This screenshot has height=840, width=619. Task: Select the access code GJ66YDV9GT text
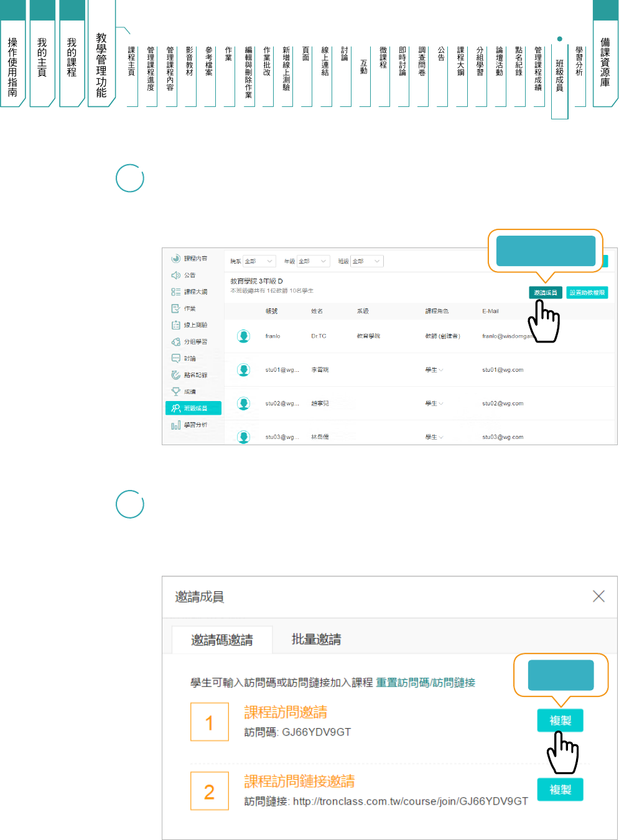click(x=317, y=732)
